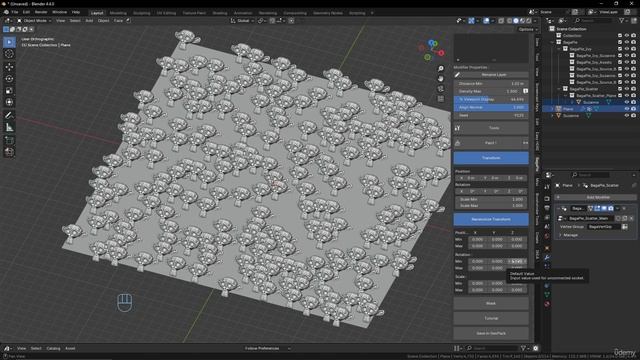Select the Rotate tool in the toolbar
Screen dimensions: 640x360
point(9,78)
